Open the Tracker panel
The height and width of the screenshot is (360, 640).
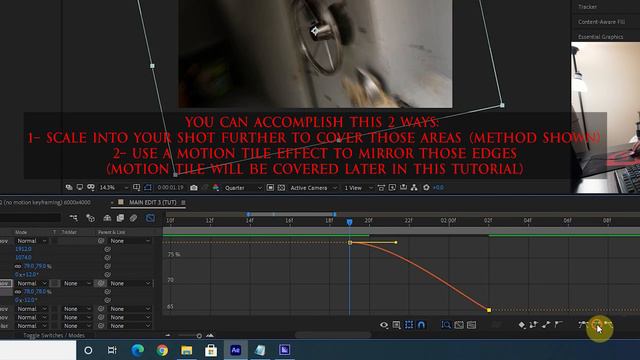[587, 7]
